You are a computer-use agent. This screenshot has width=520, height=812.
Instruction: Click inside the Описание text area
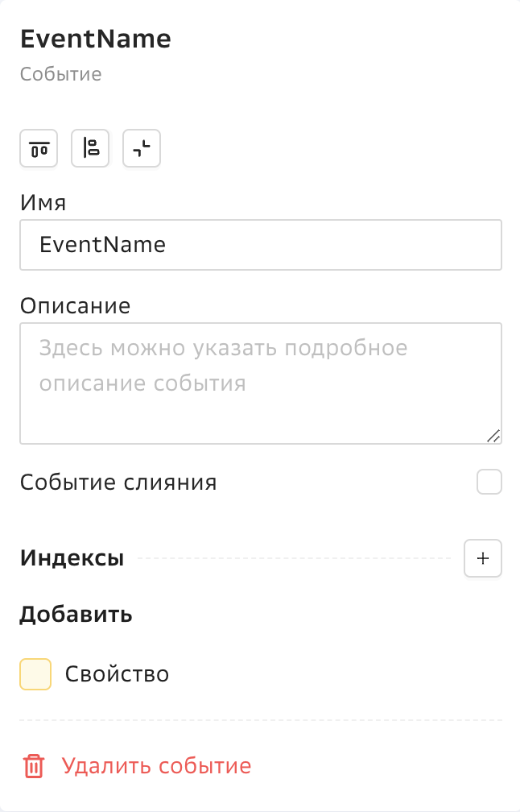pos(261,383)
